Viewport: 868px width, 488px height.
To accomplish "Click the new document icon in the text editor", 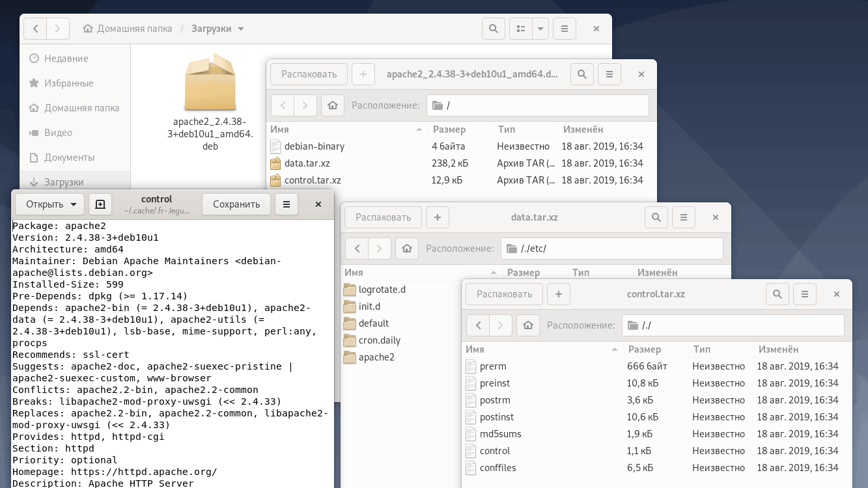I will click(100, 204).
